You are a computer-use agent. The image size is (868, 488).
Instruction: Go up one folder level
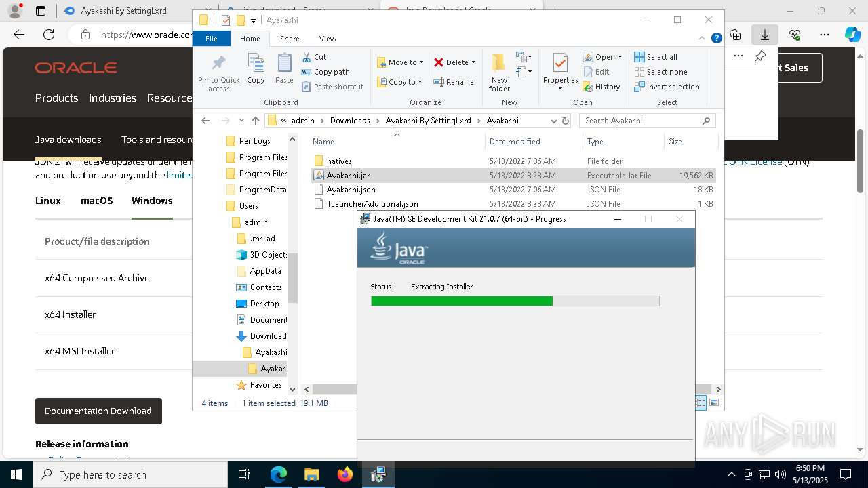pyautogui.click(x=255, y=121)
